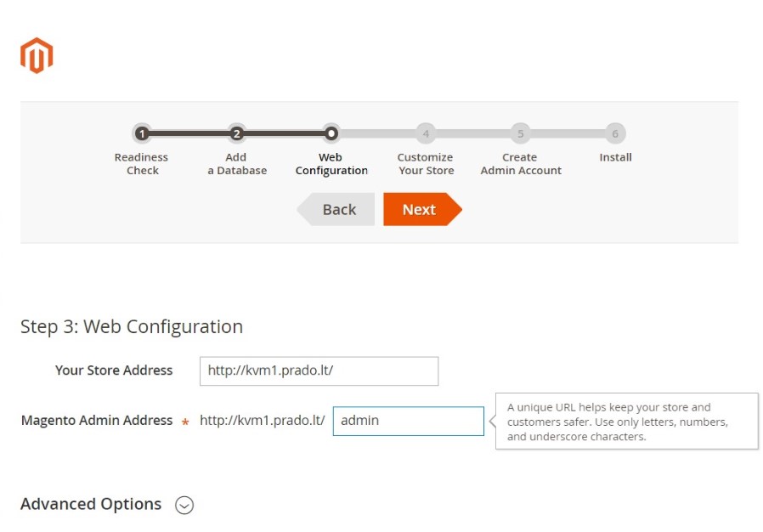Image resolution: width=763 pixels, height=532 pixels.
Task: Click the step 4 circle marker
Action: [426, 133]
